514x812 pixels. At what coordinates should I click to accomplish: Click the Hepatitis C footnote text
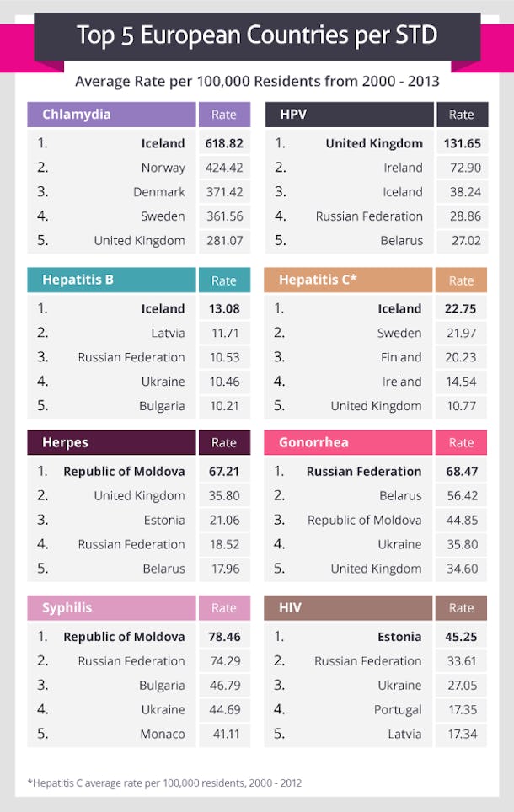tap(164, 783)
